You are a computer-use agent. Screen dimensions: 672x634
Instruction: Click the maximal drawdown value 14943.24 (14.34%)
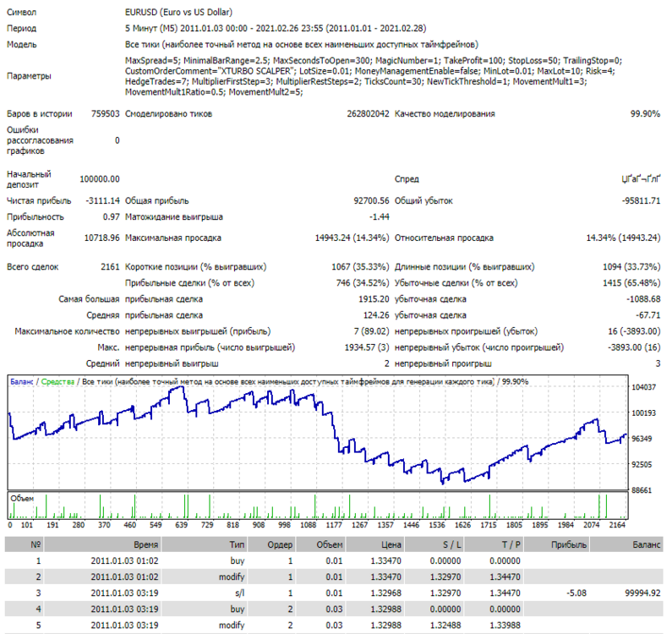(352, 238)
